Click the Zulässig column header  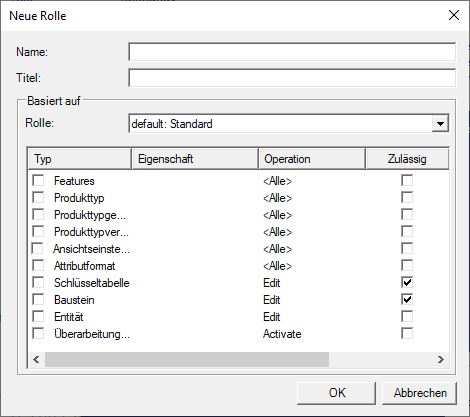[x=407, y=159]
